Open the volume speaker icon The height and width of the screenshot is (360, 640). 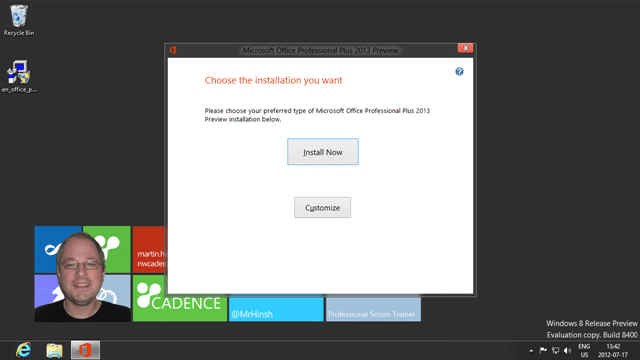point(567,350)
